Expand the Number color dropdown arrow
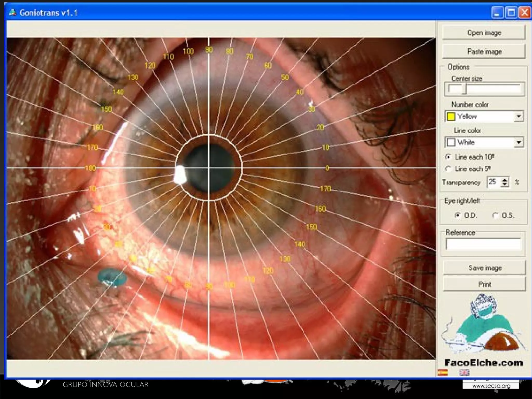 [x=518, y=116]
